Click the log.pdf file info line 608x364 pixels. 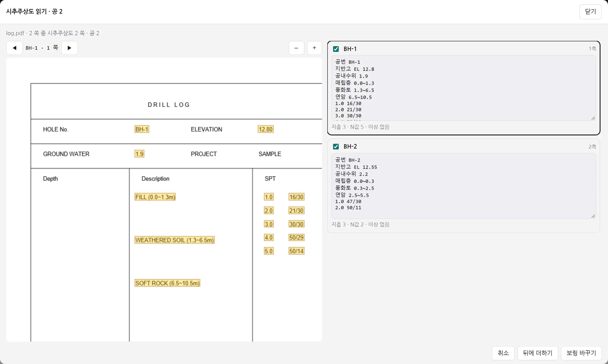53,33
